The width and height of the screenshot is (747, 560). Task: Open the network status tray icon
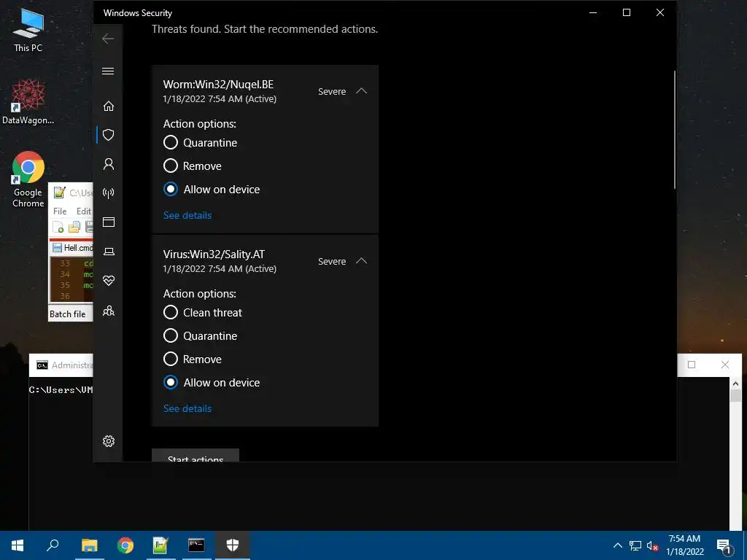coord(635,545)
